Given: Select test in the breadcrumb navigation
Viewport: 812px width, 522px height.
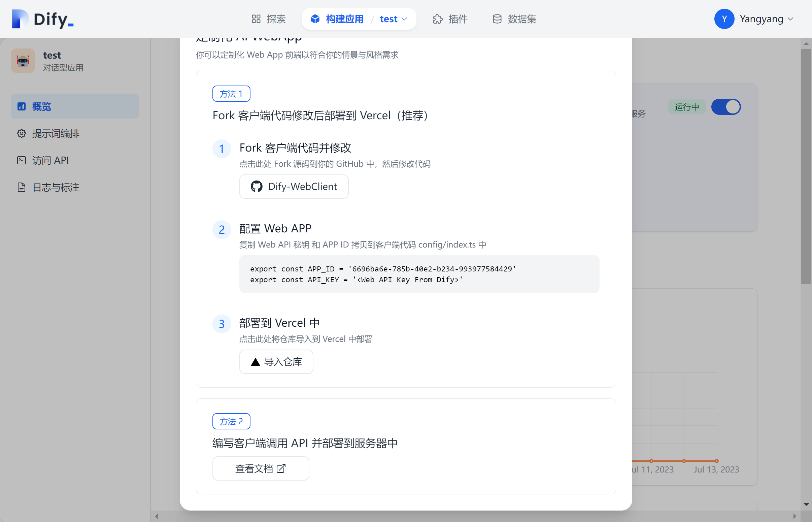Looking at the screenshot, I should 388,19.
